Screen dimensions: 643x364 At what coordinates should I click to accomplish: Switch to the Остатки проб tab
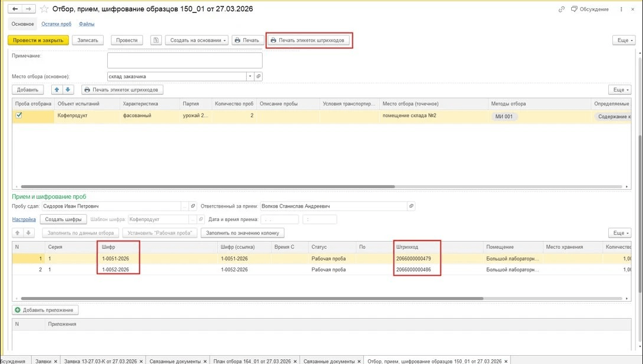pos(56,24)
